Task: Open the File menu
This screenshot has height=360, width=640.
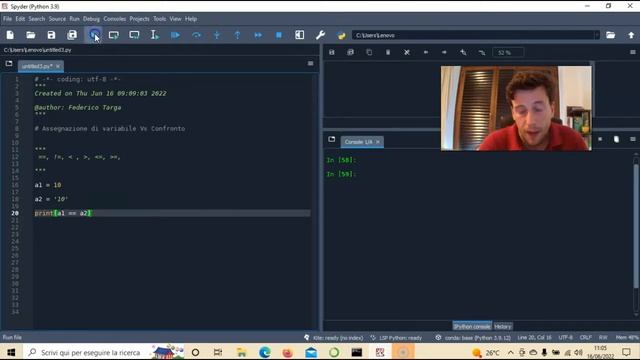Action: coord(7,19)
